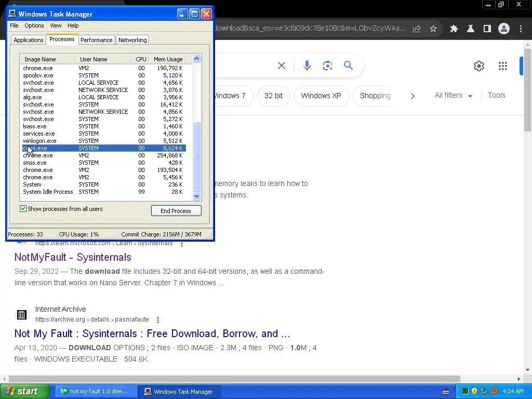
Task: Click the keyboard icon in the taskbar
Action: pos(446,392)
